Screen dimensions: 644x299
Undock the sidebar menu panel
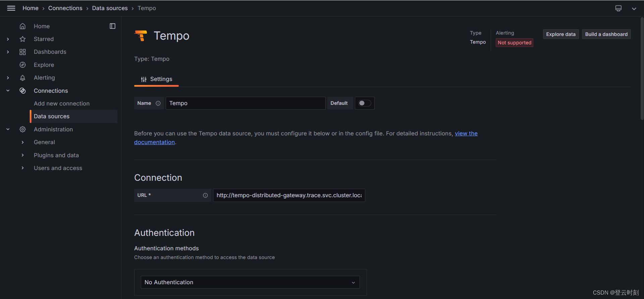point(112,26)
